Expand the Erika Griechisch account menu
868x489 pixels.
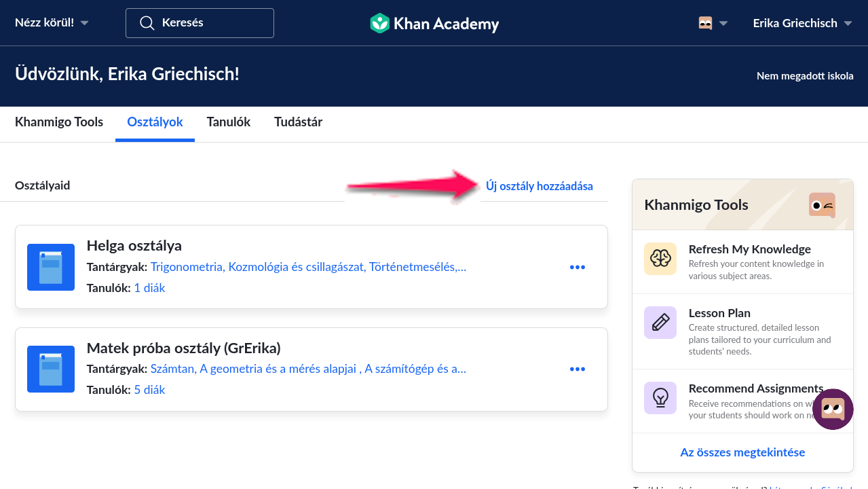802,23
